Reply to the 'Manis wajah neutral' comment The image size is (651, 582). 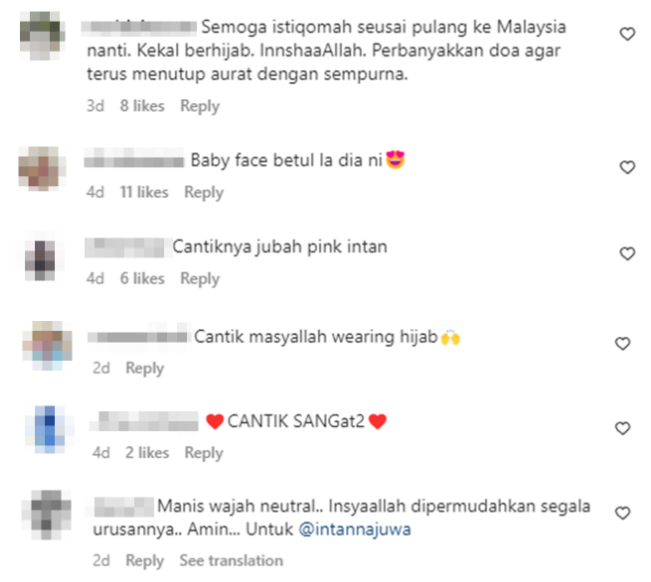(x=145, y=561)
